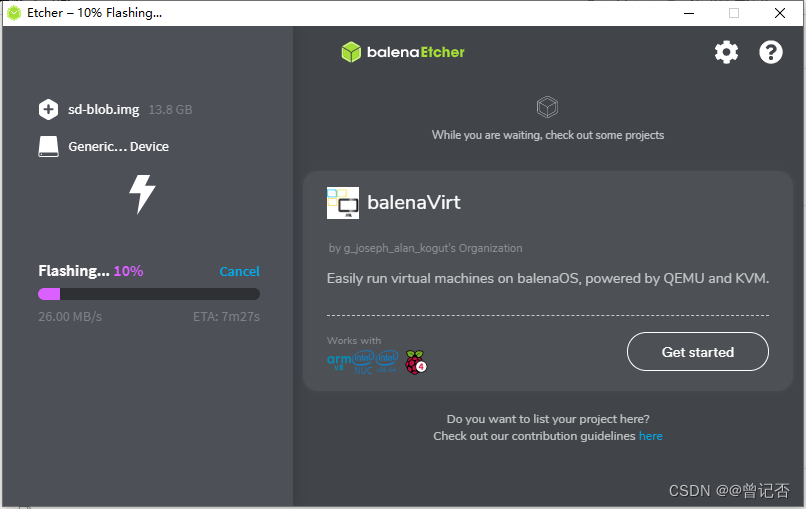
Task: Click the outlined cube icon above waiting message
Action: click(547, 107)
